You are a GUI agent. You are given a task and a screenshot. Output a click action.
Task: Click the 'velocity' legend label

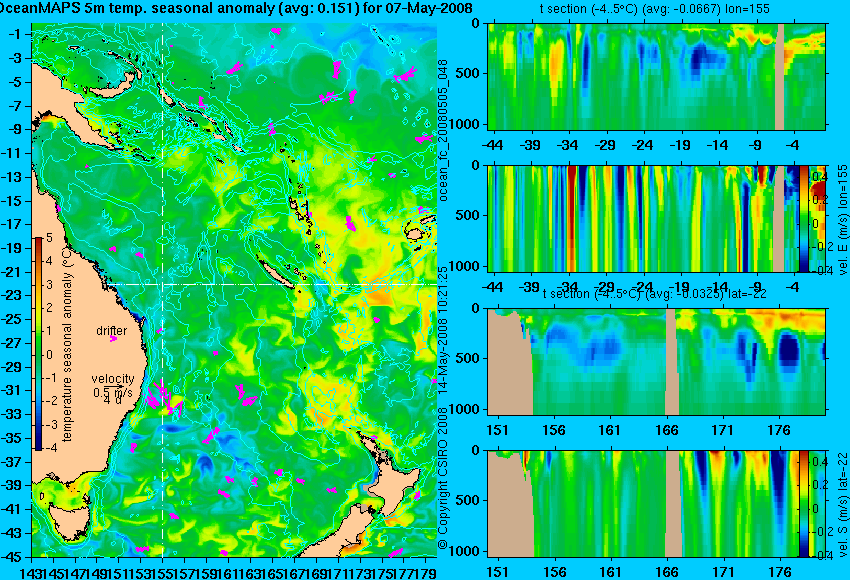113,379
